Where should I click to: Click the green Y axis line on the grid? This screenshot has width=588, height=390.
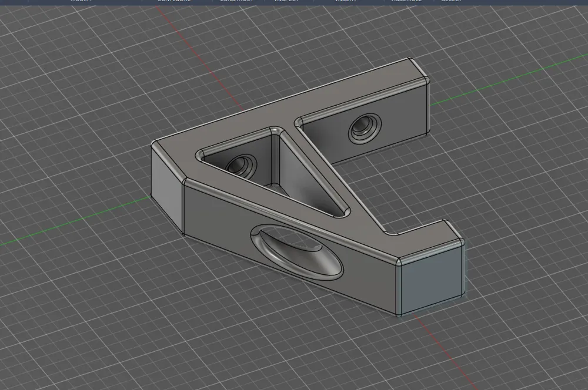75,221
